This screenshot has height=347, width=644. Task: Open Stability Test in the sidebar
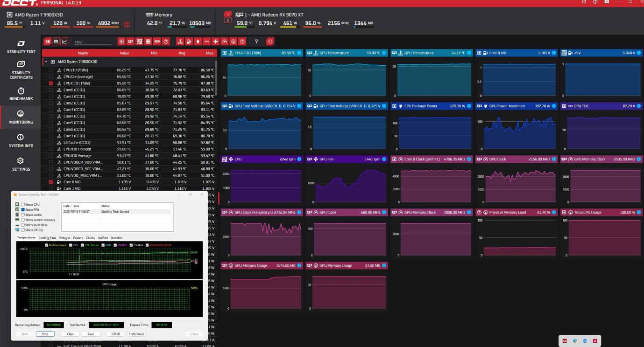(x=21, y=46)
